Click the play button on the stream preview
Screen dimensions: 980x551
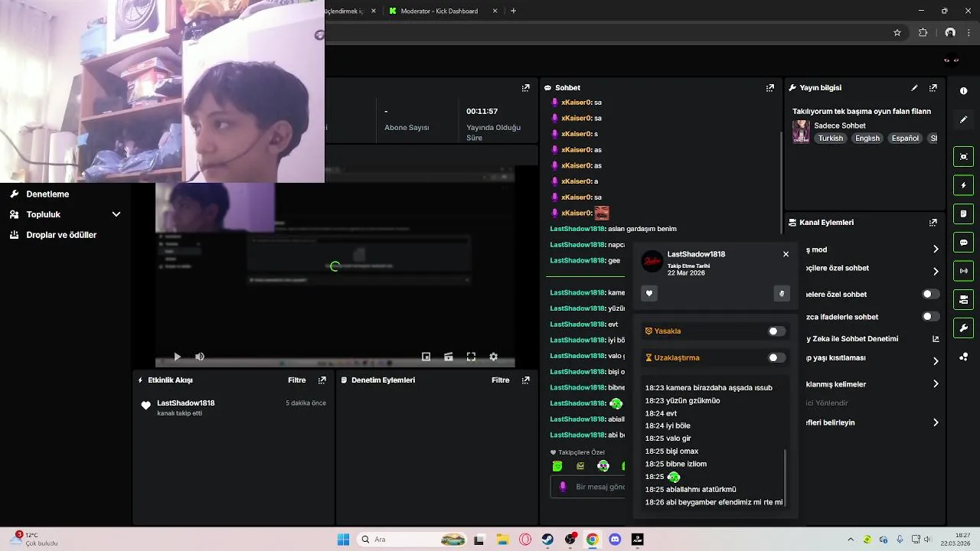pyautogui.click(x=178, y=357)
